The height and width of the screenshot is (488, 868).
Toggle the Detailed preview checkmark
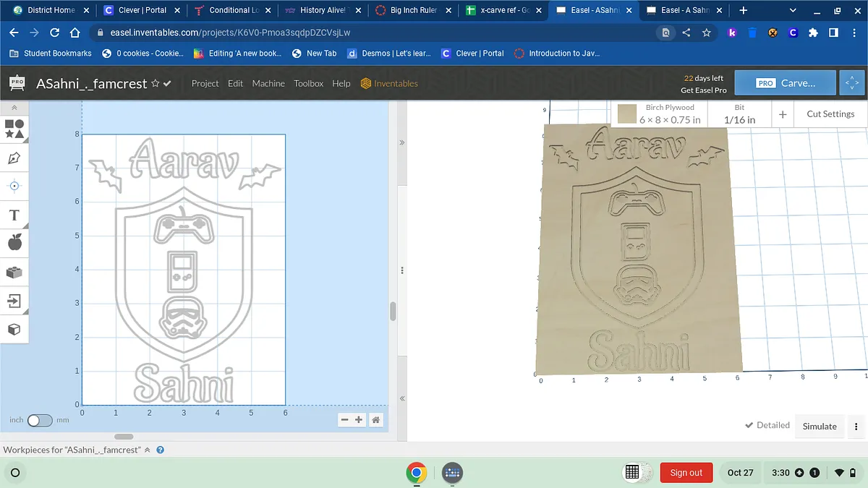(767, 425)
